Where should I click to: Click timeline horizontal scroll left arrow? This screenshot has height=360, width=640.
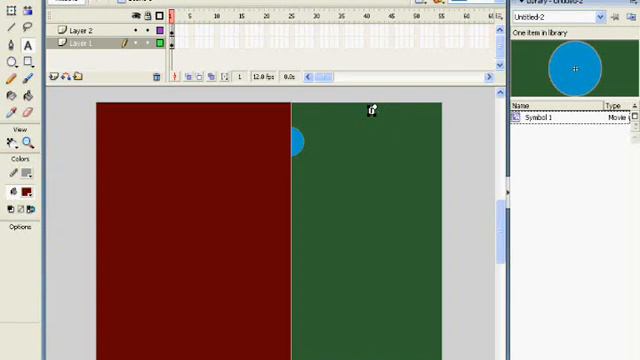click(309, 77)
